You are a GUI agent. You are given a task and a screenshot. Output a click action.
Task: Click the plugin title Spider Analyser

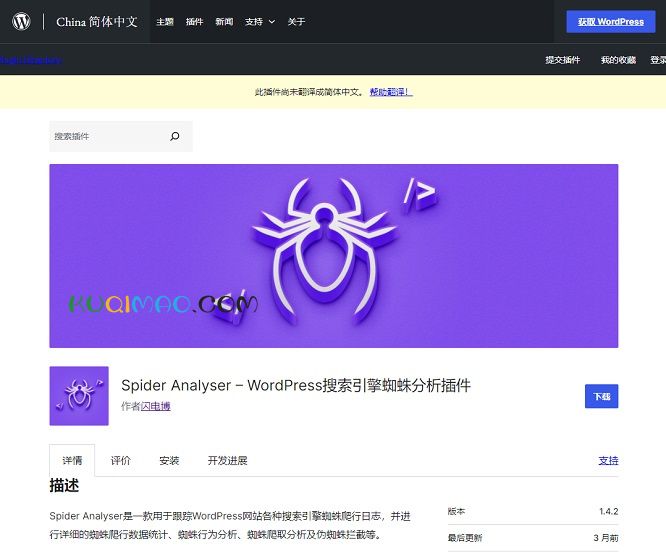(296, 385)
